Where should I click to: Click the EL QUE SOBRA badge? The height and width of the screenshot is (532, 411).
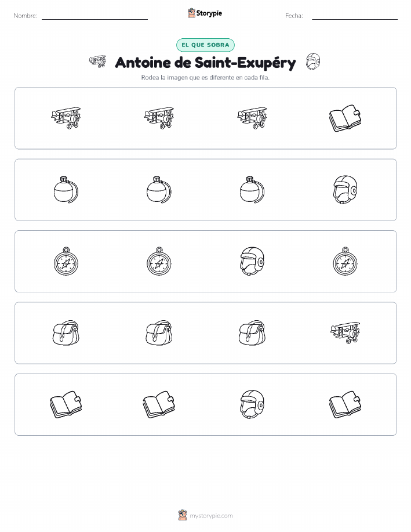click(205, 45)
